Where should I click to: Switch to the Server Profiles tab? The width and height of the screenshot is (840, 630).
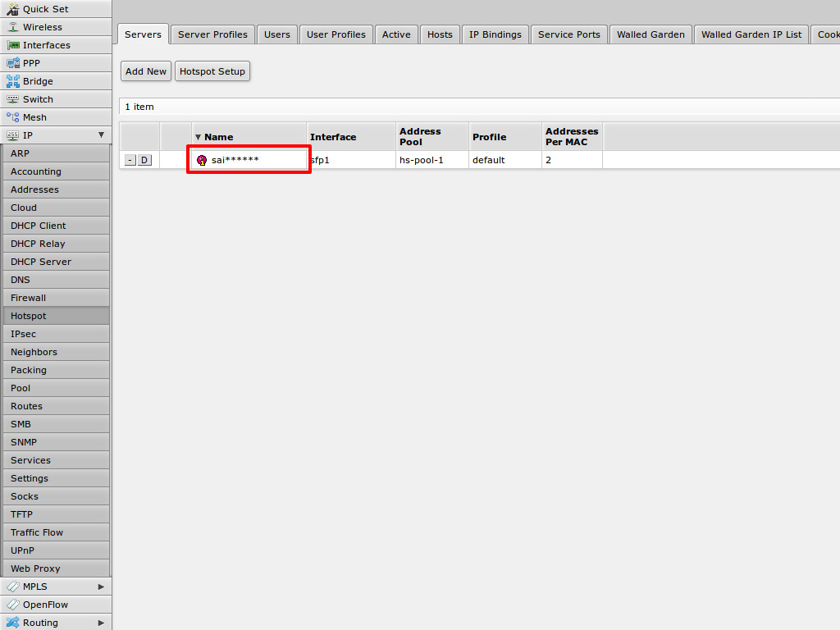tap(212, 34)
